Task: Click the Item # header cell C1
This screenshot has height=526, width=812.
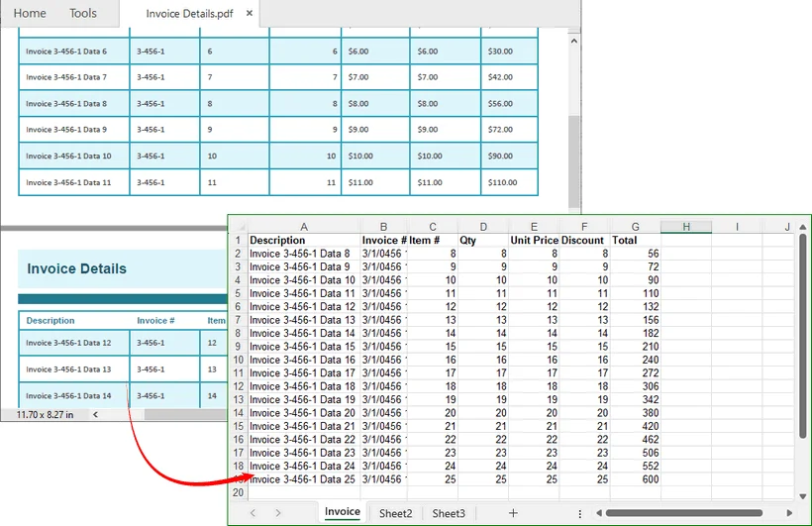Action: tap(433, 240)
